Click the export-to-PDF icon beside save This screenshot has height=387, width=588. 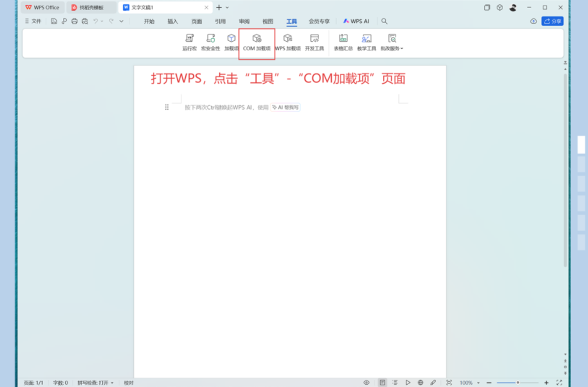(x=64, y=21)
